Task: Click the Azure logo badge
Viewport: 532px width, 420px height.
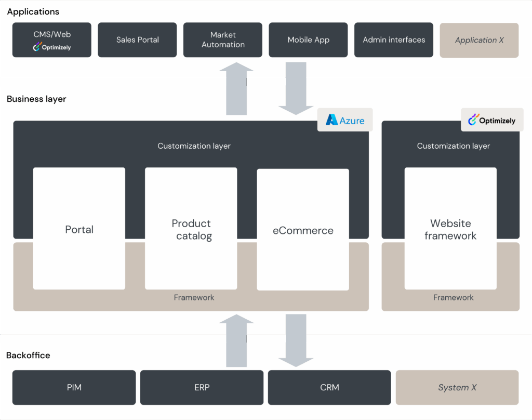Action: click(x=345, y=120)
